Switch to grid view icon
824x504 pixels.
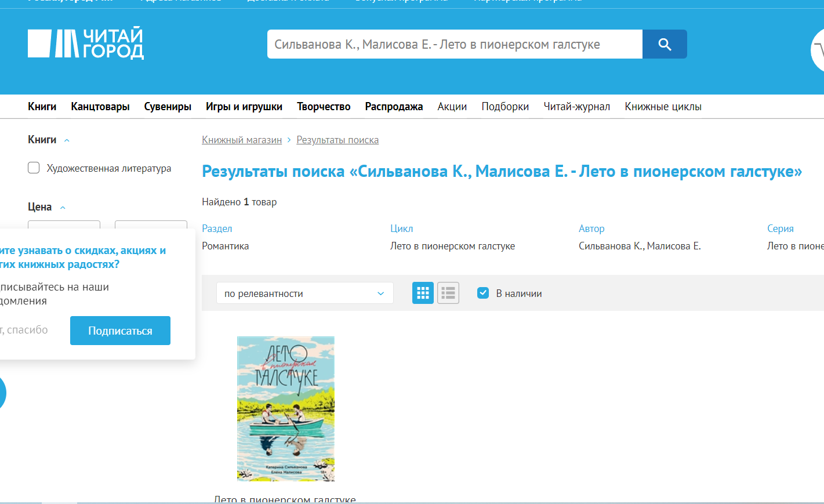[x=423, y=293]
